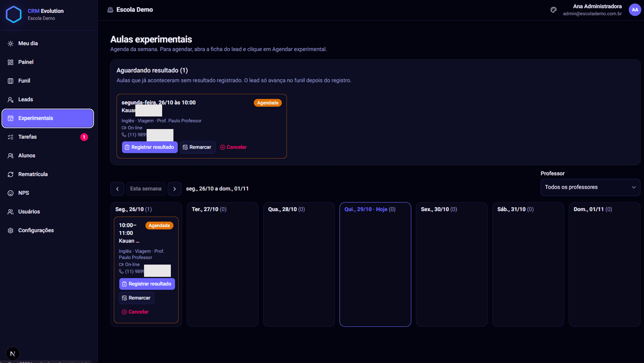The height and width of the screenshot is (363, 644).
Task: Click the Dom., 01/11 day header
Action: [593, 209]
